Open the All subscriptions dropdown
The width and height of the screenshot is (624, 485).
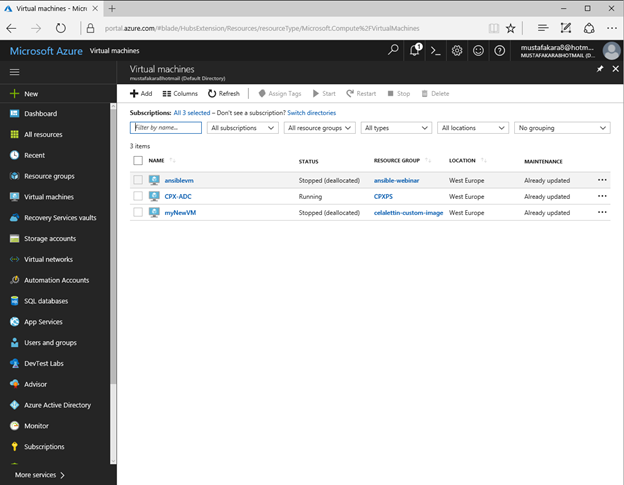coord(243,128)
